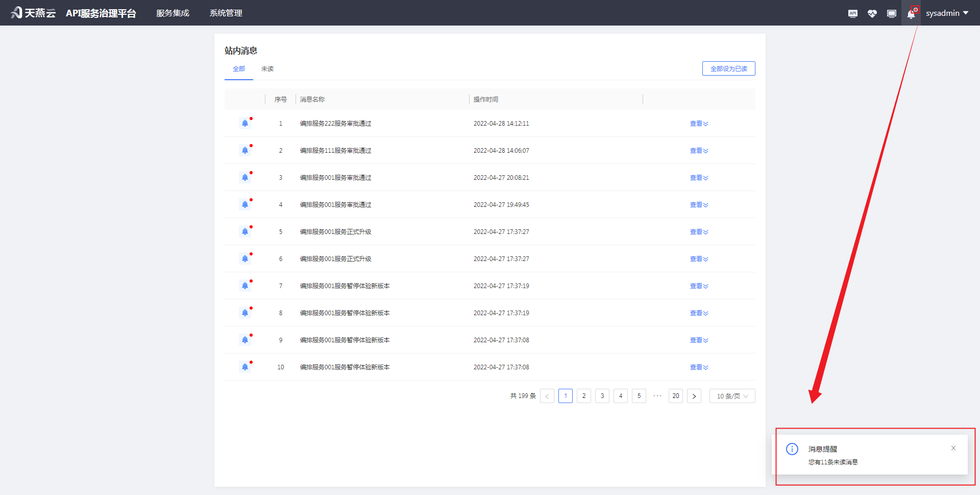Click the health monitoring heart icon
Screen dimensions: 980x495
coord(872,13)
